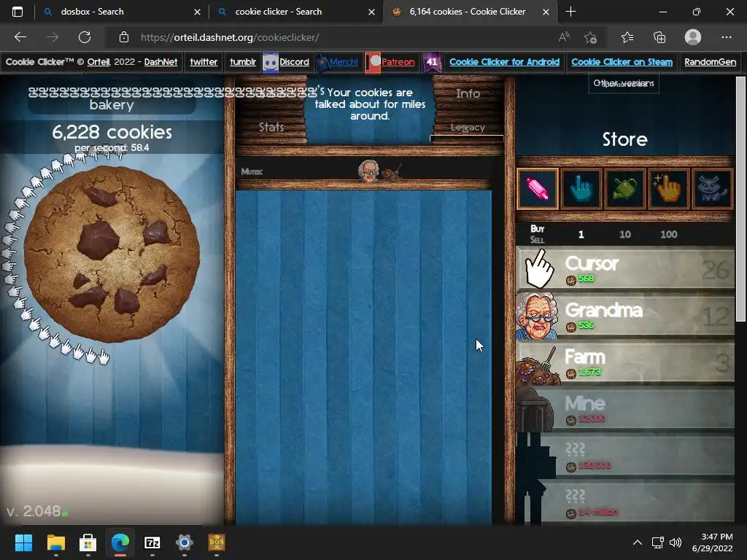The width and height of the screenshot is (747, 560).
Task: Purchase a Grandma building
Action: click(625, 316)
